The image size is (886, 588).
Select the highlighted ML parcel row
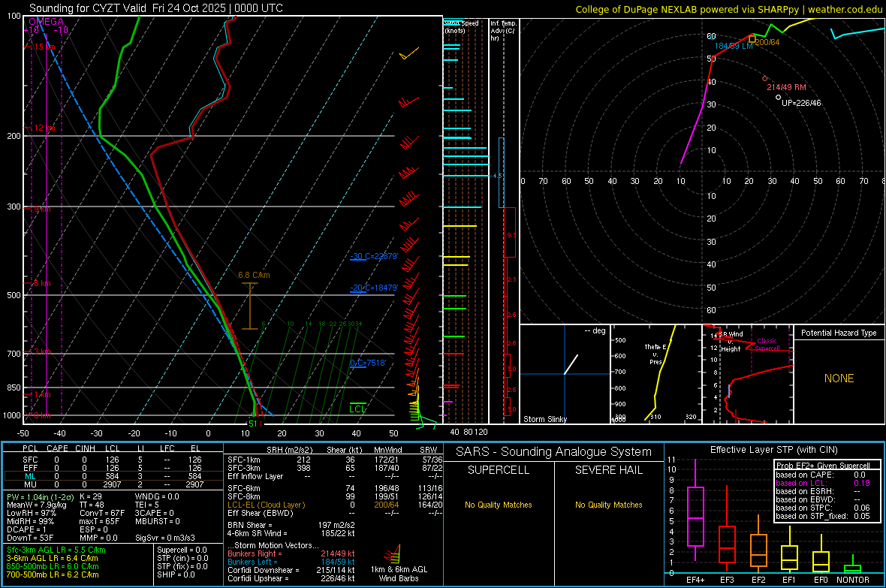click(113, 476)
